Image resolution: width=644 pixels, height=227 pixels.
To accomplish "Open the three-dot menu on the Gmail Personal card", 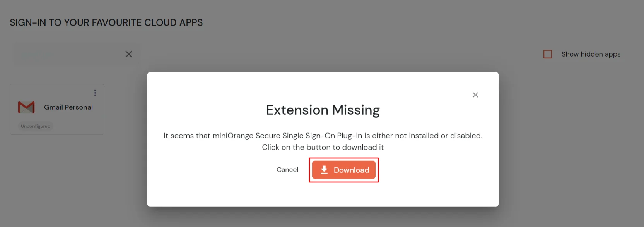I will (95, 93).
